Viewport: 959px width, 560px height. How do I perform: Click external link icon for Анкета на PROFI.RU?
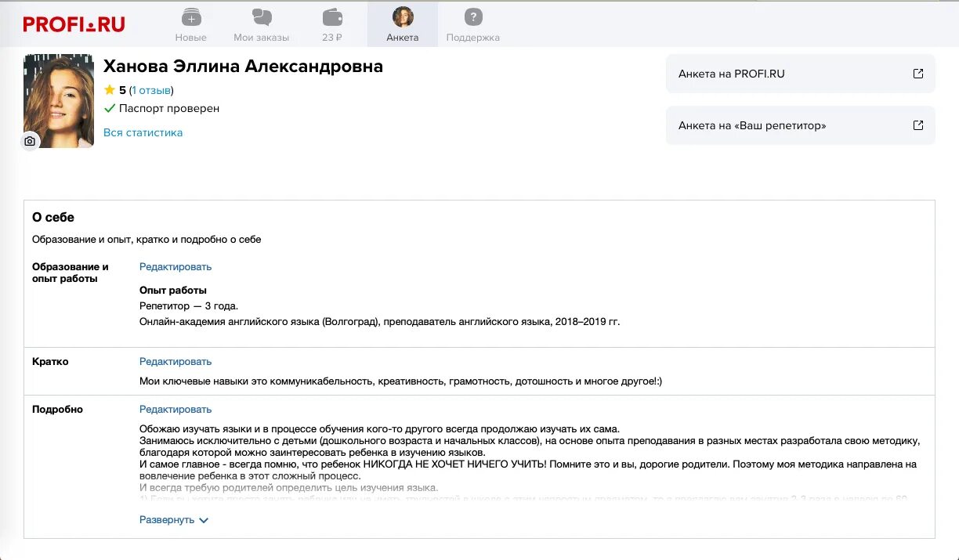coord(918,74)
